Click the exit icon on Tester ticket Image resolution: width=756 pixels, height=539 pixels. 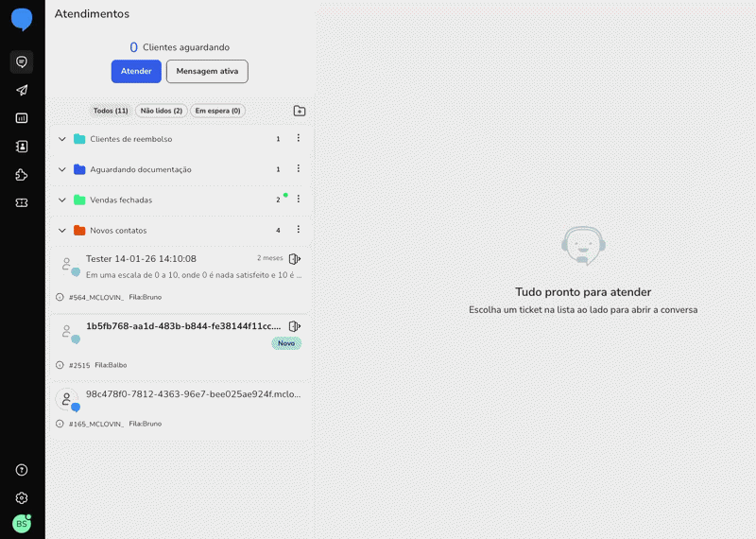(294, 259)
